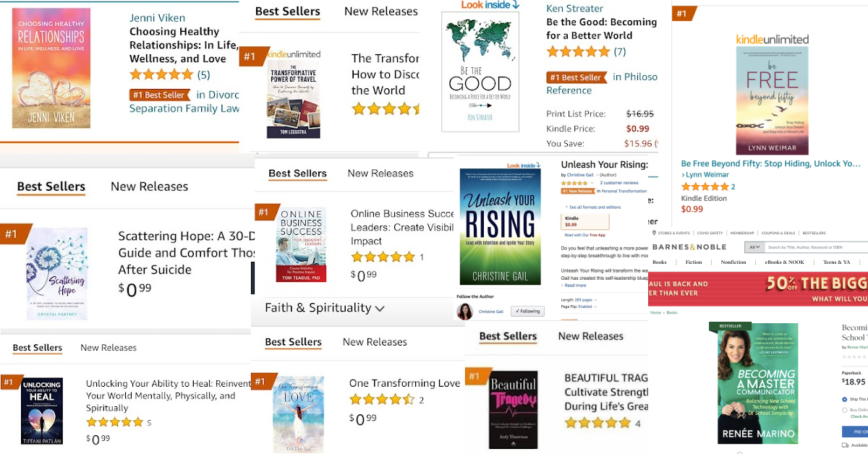Click Christine Gail's author profile photo
This screenshot has height=454, width=868.
point(465,312)
